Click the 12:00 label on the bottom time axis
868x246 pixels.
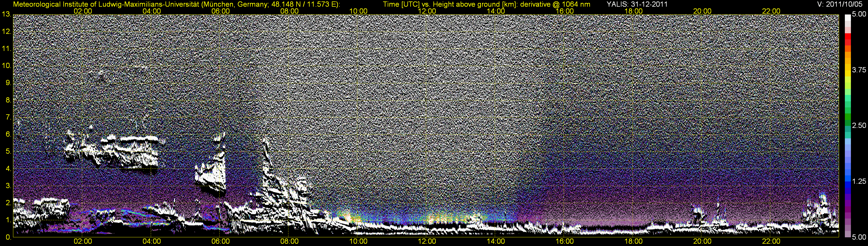pos(427,241)
